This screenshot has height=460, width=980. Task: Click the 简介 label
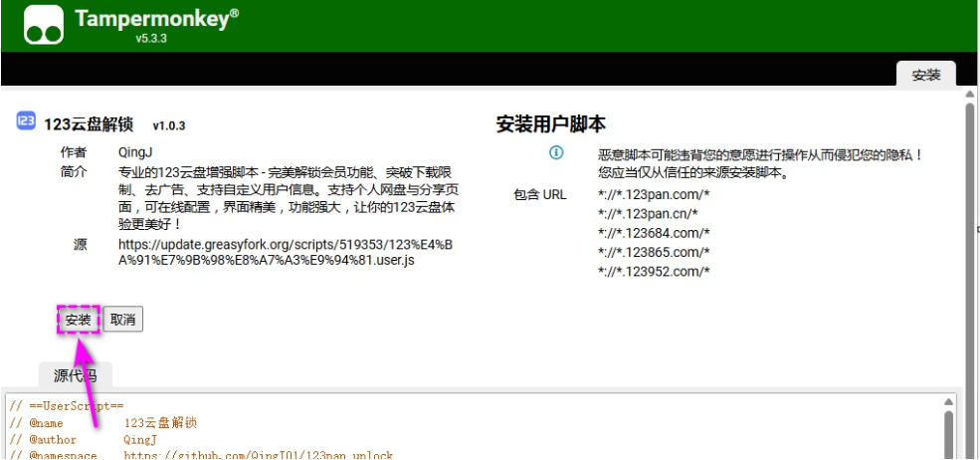coord(74,171)
